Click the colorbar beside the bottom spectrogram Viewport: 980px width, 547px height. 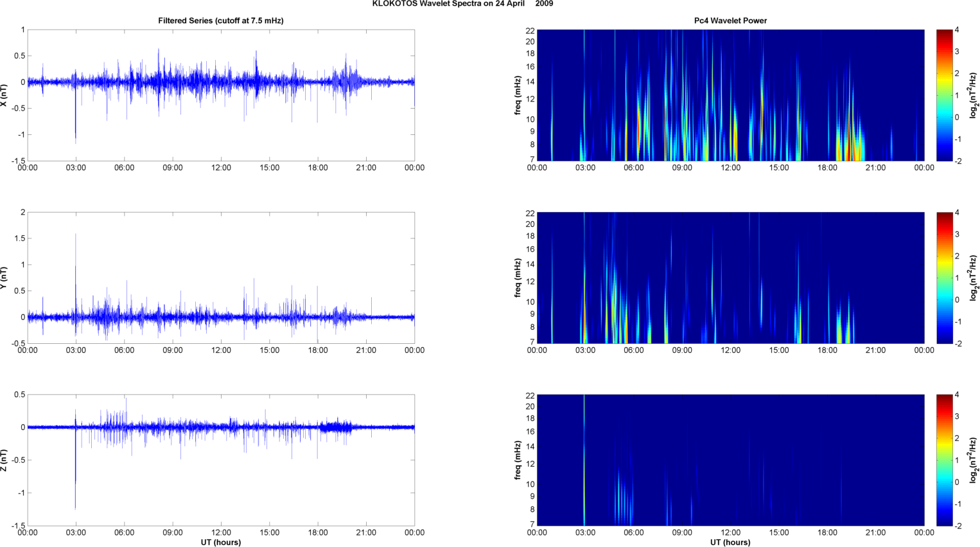click(944, 460)
